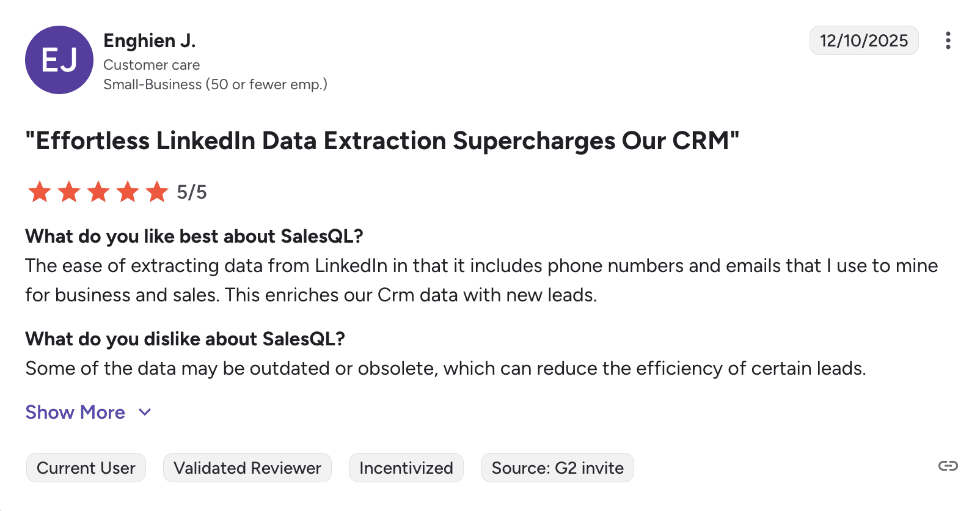980x511 pixels.
Task: Click the EJ reviewer avatar
Action: tap(59, 60)
